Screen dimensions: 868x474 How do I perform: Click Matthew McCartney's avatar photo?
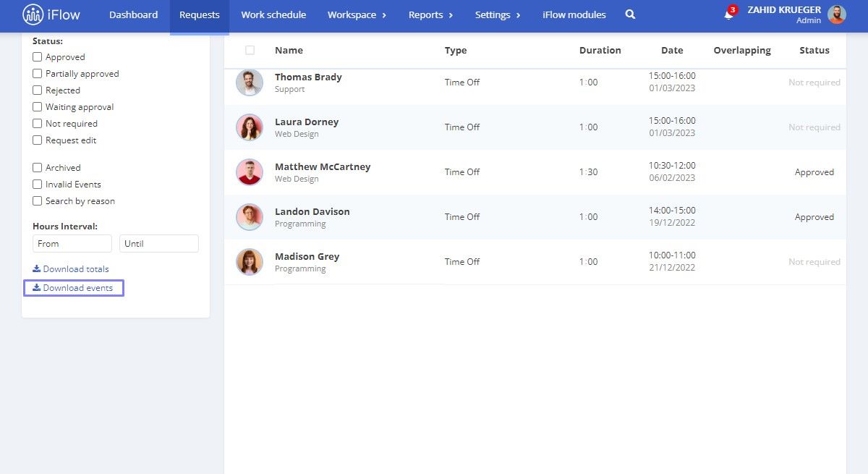tap(250, 172)
